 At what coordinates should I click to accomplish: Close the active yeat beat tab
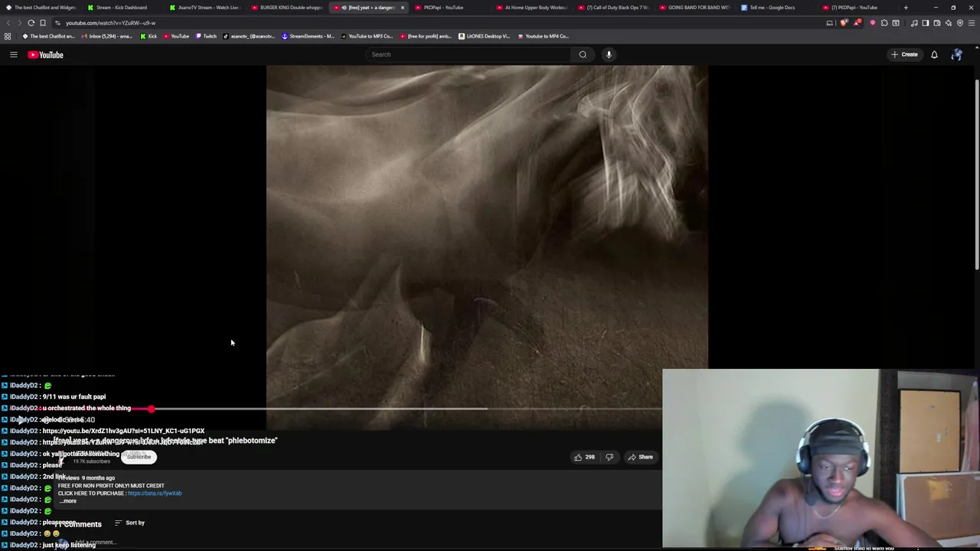coord(402,8)
